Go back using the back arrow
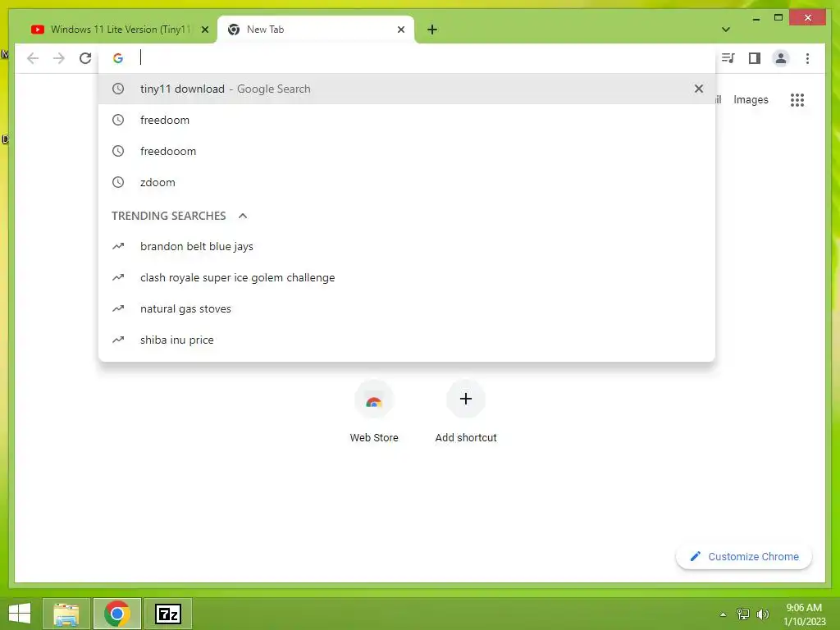840x630 pixels. point(33,58)
